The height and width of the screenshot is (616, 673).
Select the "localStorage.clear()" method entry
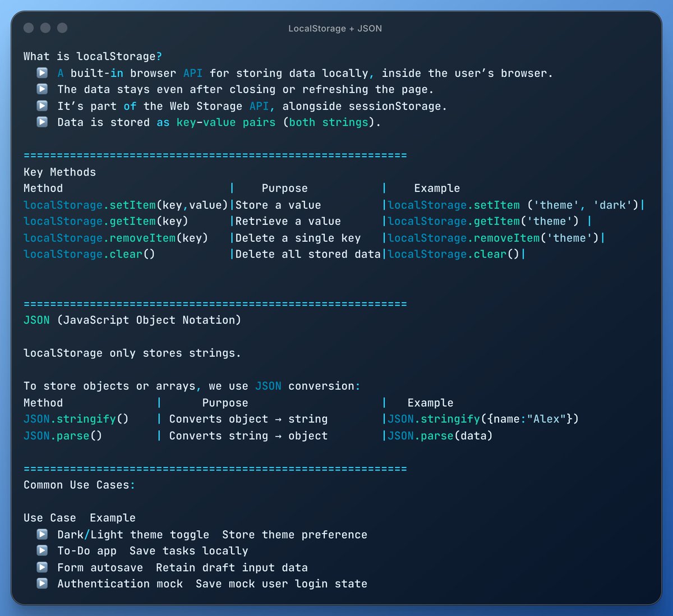[90, 254]
